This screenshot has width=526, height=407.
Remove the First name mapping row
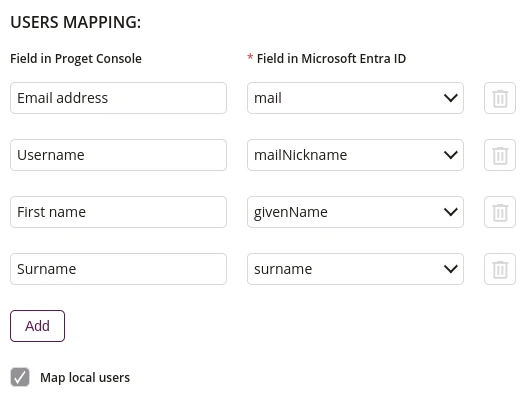tap(499, 212)
